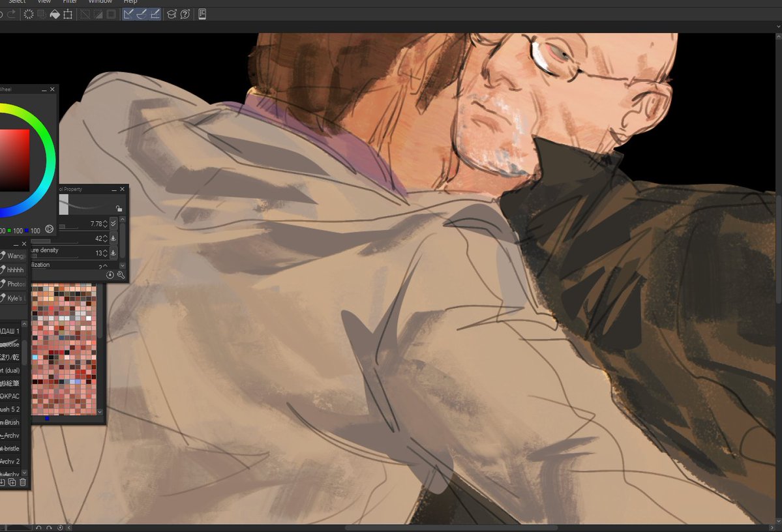Open the View menu
Image resolution: width=782 pixels, height=532 pixels.
coord(44,2)
